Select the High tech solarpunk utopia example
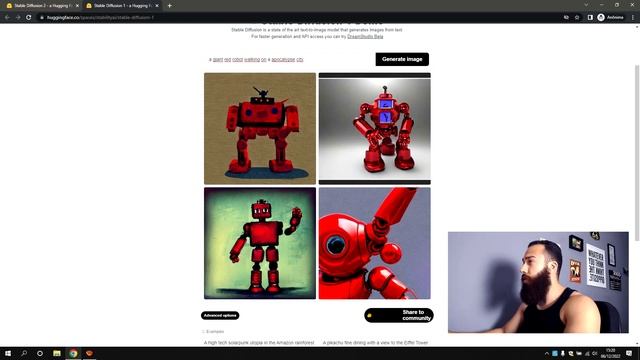Viewport: 640px width, 360px height. click(259, 343)
